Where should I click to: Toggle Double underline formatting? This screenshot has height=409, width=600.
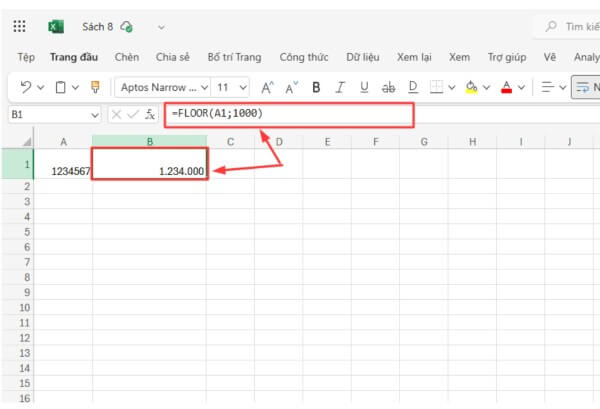413,88
